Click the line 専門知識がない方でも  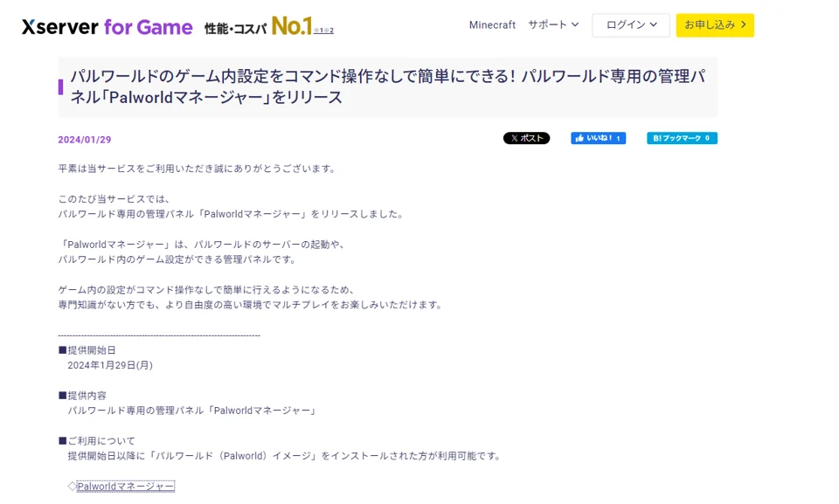(x=251, y=305)
